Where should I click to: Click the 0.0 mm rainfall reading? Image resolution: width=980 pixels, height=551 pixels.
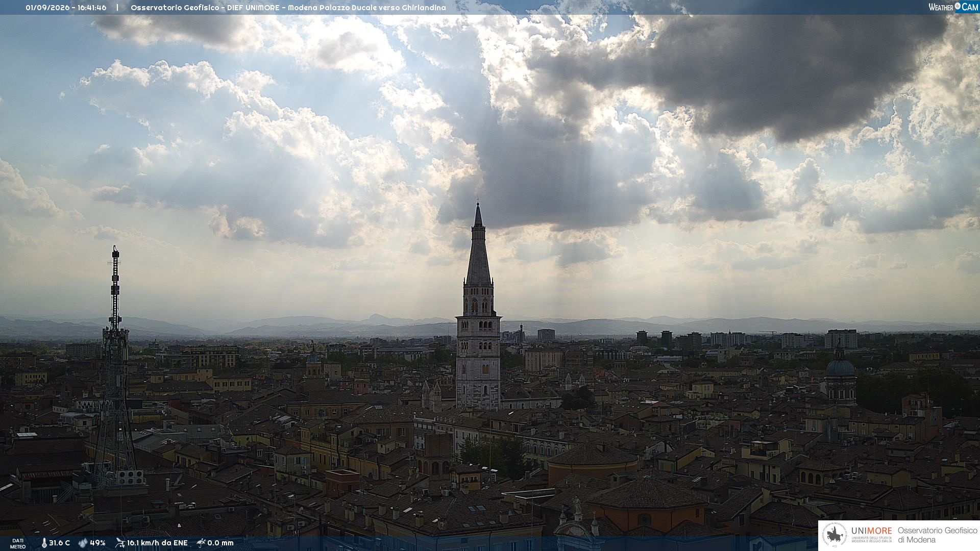pyautogui.click(x=220, y=543)
